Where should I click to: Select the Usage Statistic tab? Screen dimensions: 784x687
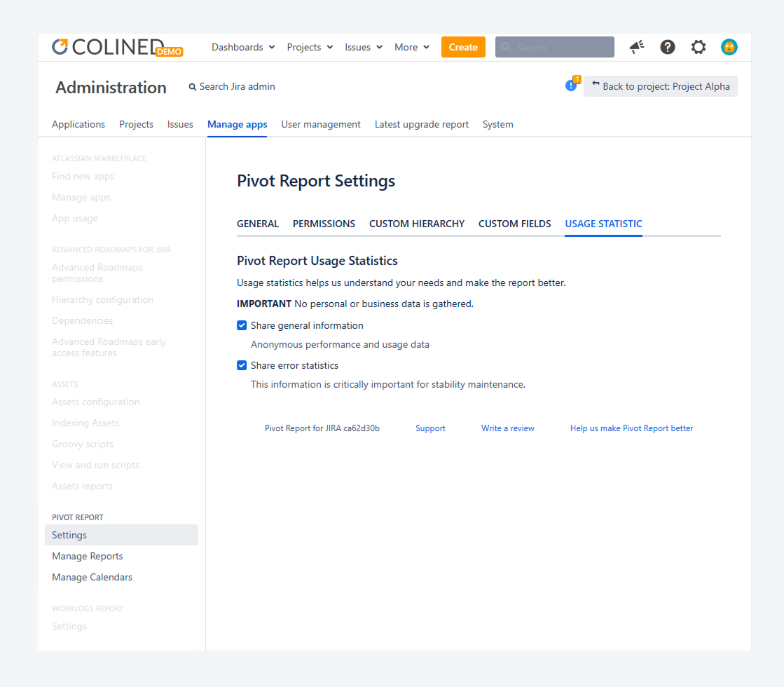tap(603, 224)
